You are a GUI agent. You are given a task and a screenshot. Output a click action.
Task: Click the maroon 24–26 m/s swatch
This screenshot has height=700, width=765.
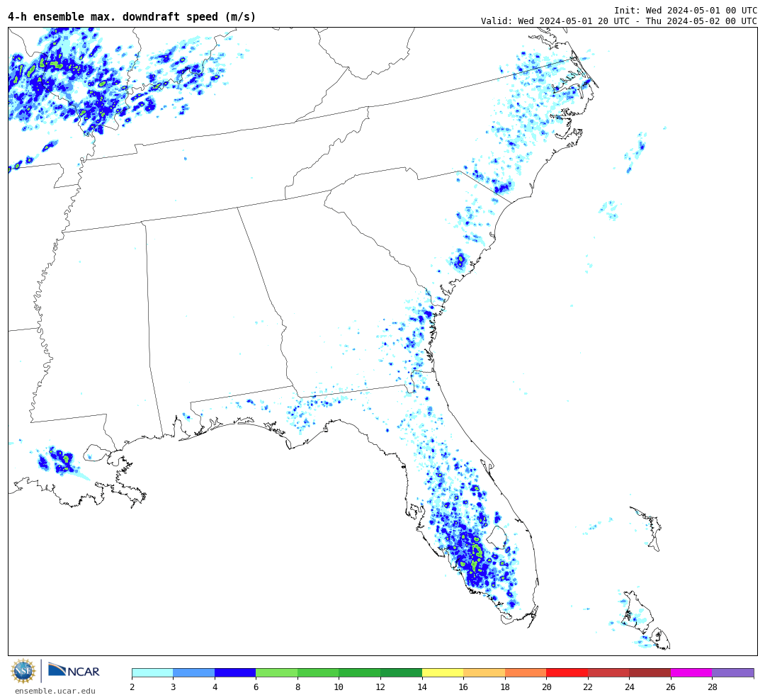click(650, 672)
